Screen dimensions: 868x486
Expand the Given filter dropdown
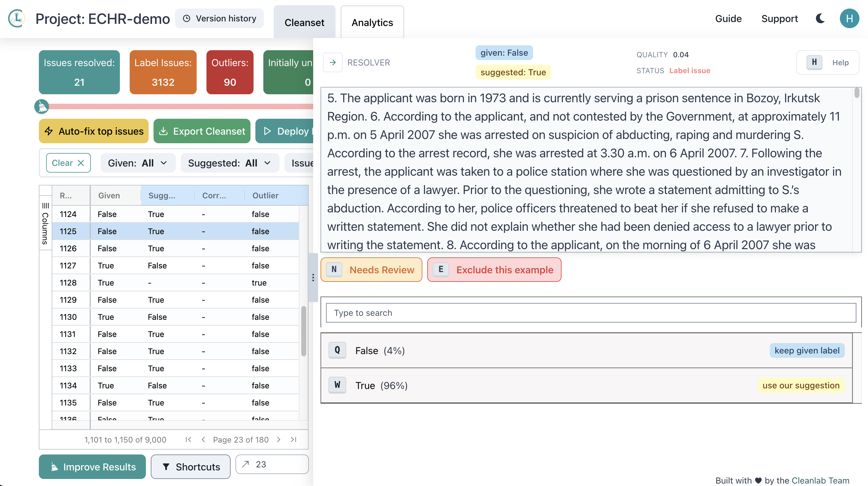click(x=138, y=163)
